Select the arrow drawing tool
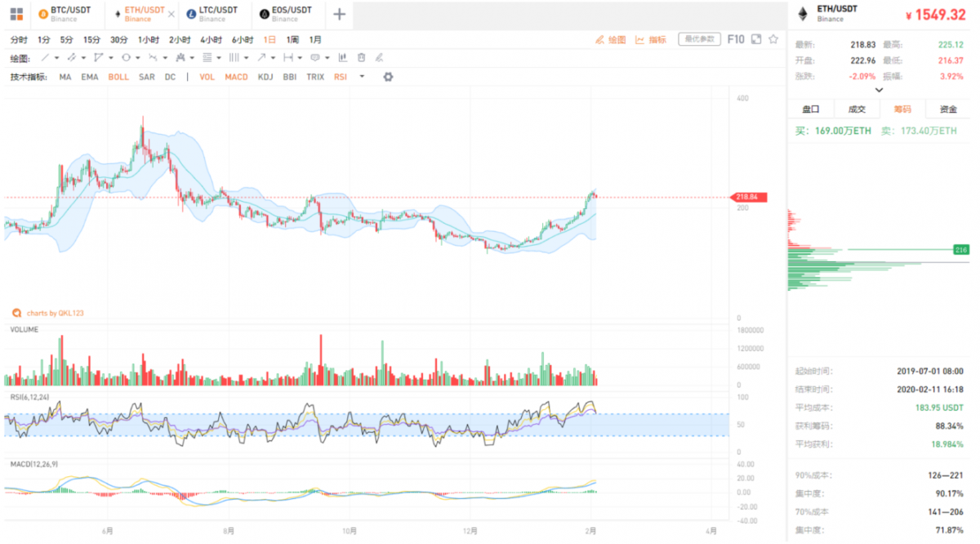980x544 pixels. click(261, 57)
